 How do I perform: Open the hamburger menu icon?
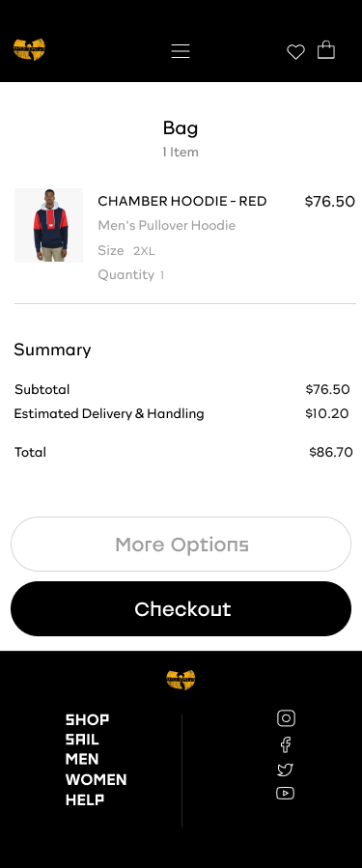click(181, 51)
